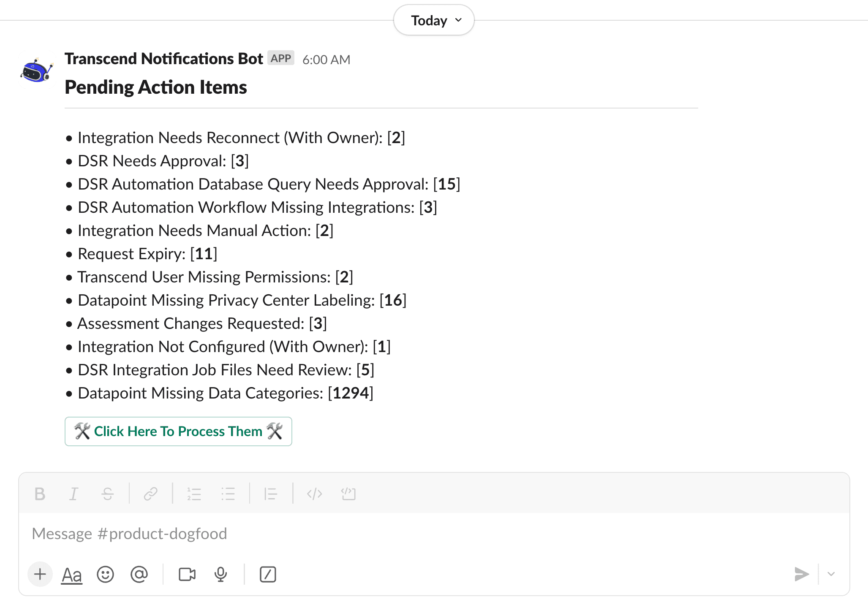Create an ordered list in the composer
This screenshot has height=602, width=868.
[x=194, y=493]
